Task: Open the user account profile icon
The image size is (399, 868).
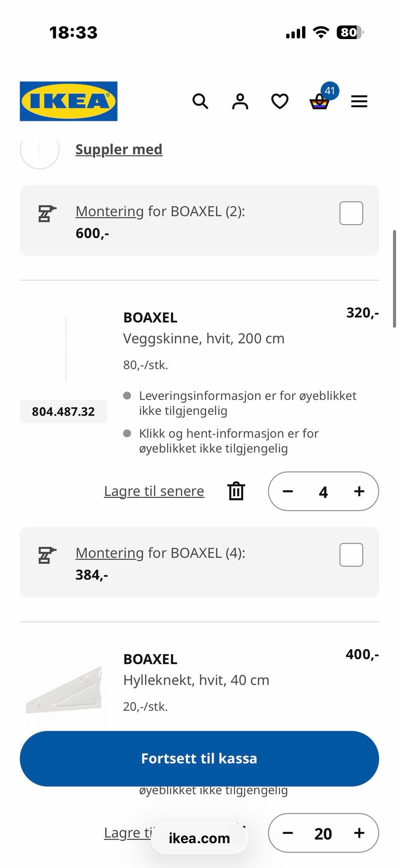Action: 240,101
